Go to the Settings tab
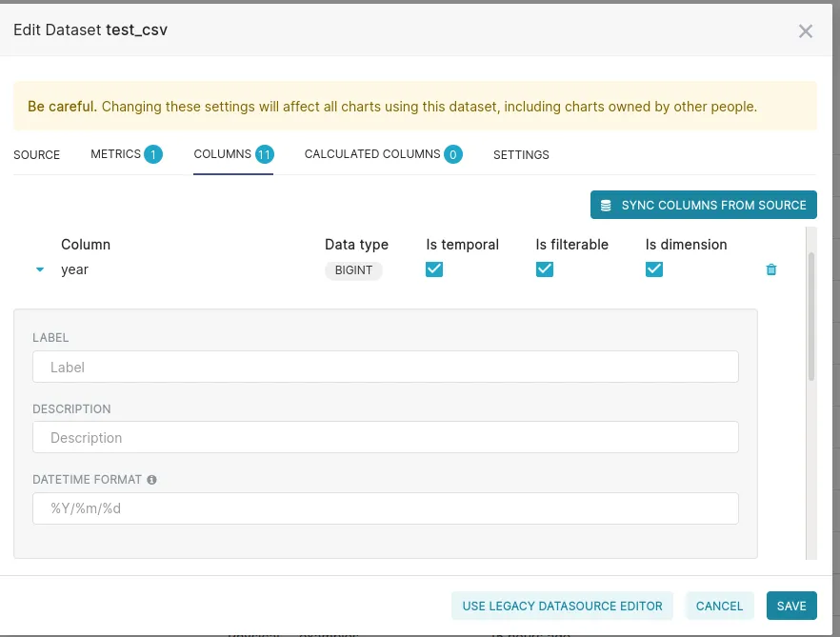 [521, 154]
